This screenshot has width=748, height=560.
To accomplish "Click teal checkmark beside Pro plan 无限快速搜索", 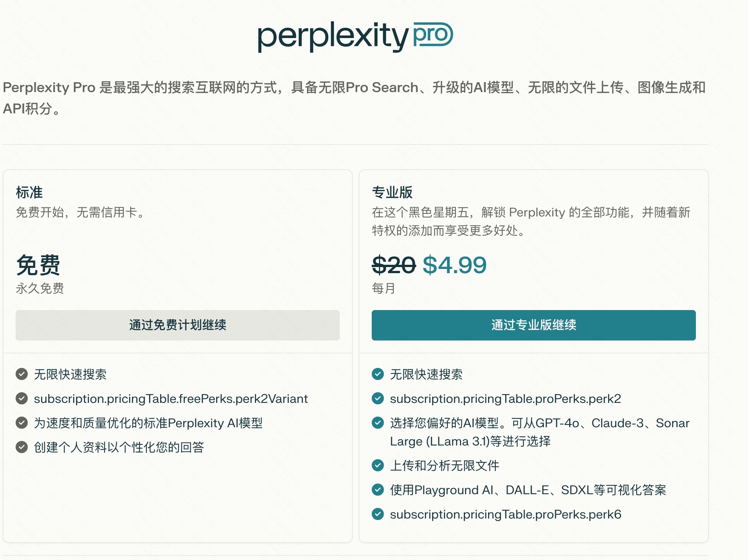I will (x=378, y=374).
